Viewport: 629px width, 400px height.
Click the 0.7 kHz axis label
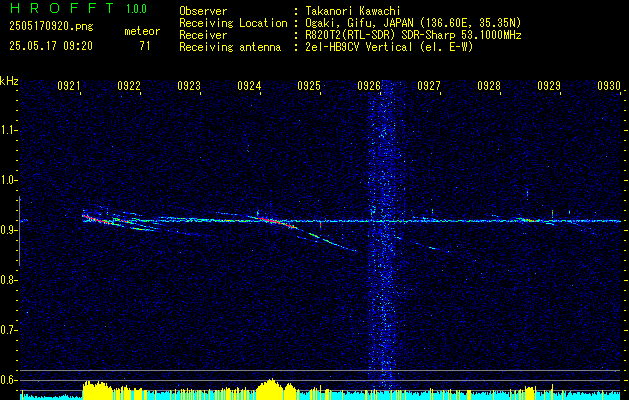click(7, 330)
